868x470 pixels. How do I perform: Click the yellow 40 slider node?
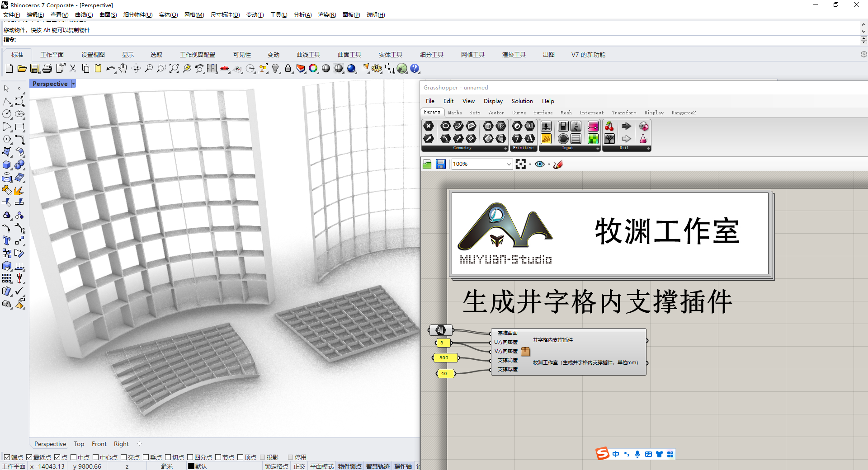coord(445,373)
